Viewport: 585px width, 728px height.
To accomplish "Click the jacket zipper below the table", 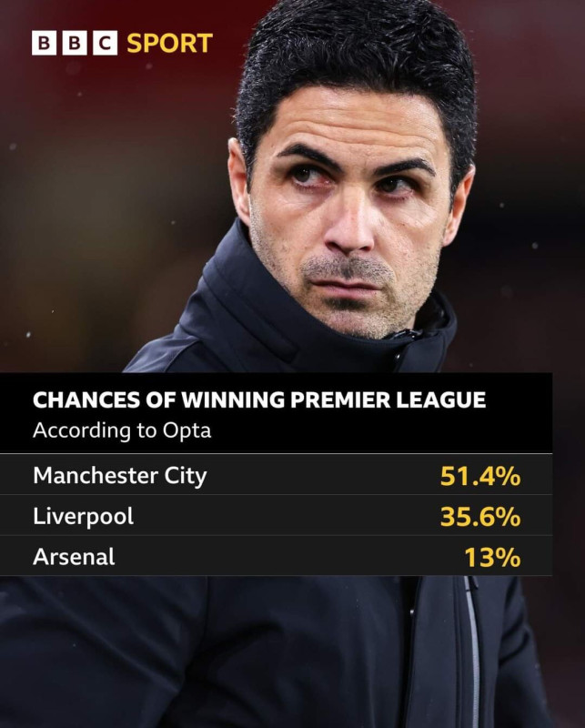I will 473,650.
